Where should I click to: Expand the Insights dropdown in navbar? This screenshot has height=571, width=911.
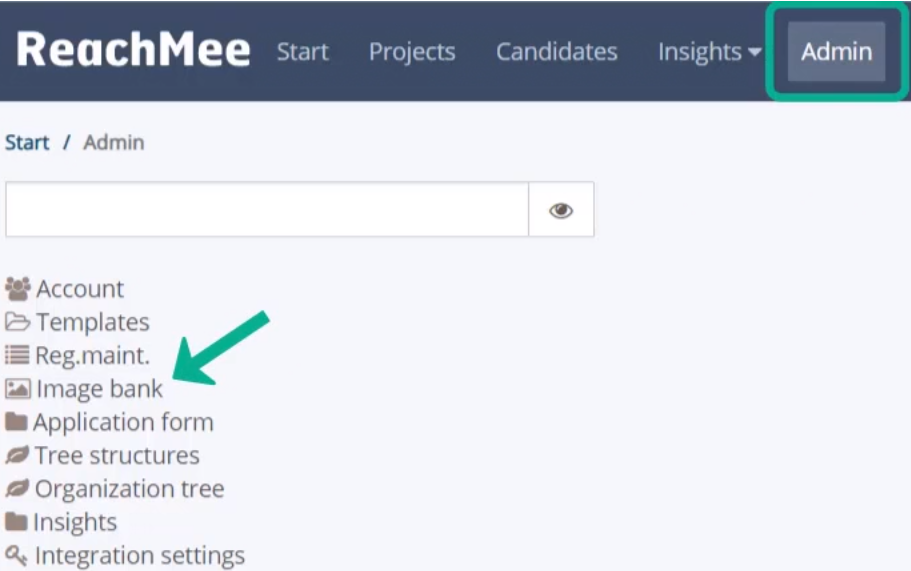point(709,52)
